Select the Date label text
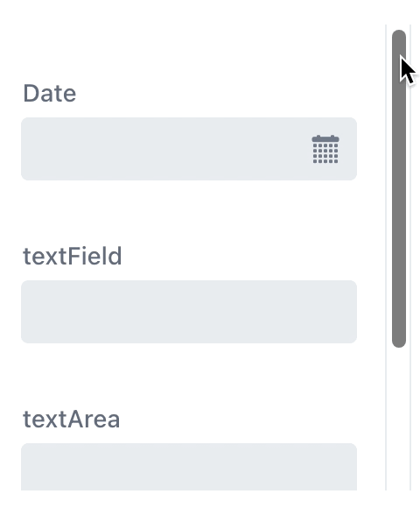The width and height of the screenshot is (420, 508). click(x=50, y=94)
